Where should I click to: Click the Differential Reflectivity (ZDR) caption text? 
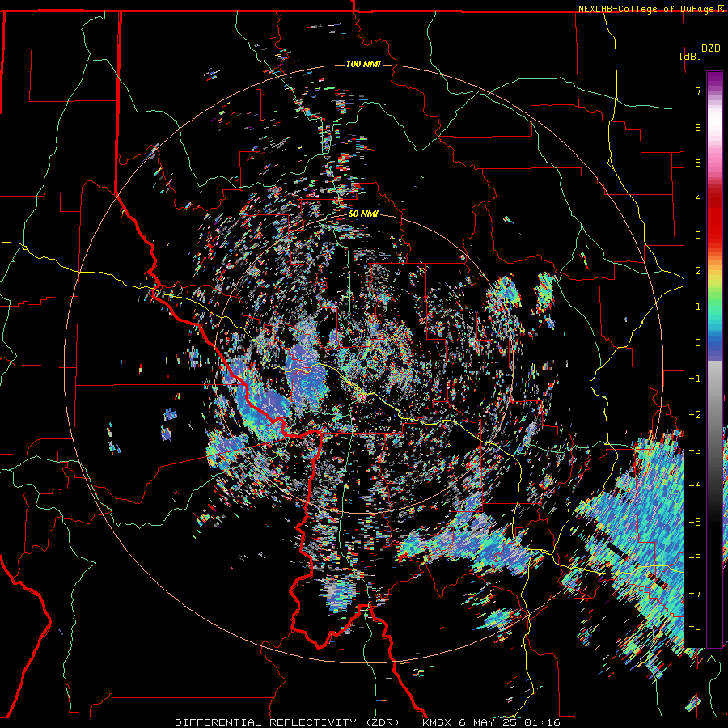287,722
